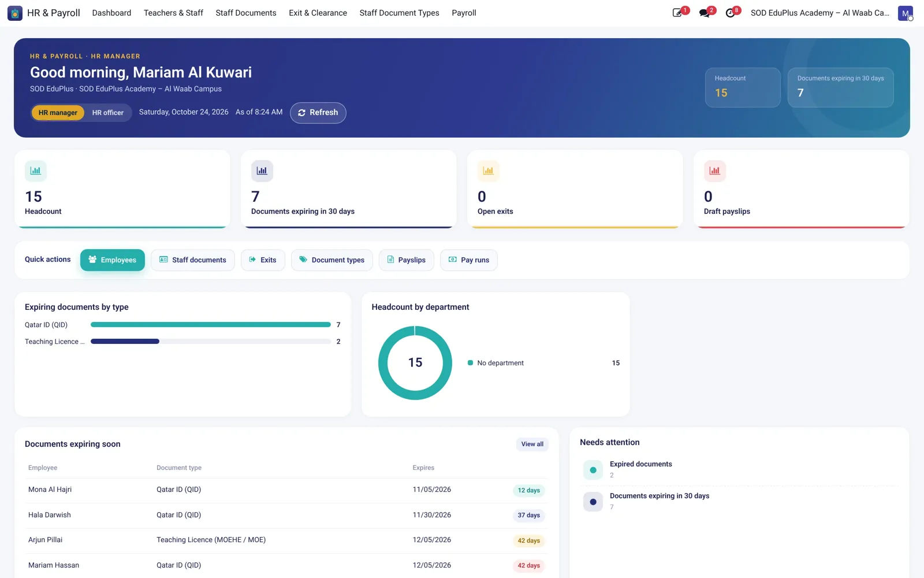Refresh the dashboard data
This screenshot has width=924, height=578.
[x=318, y=113]
